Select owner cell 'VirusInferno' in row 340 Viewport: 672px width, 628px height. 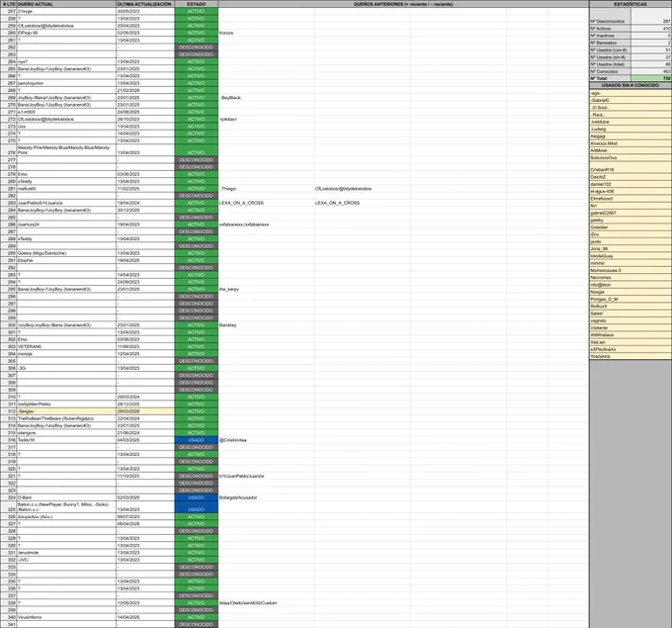(x=66, y=617)
